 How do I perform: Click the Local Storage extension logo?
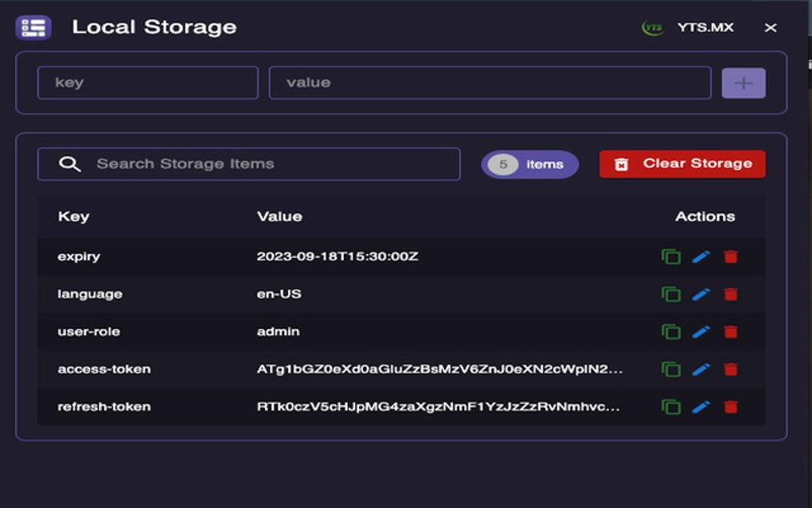pyautogui.click(x=34, y=26)
